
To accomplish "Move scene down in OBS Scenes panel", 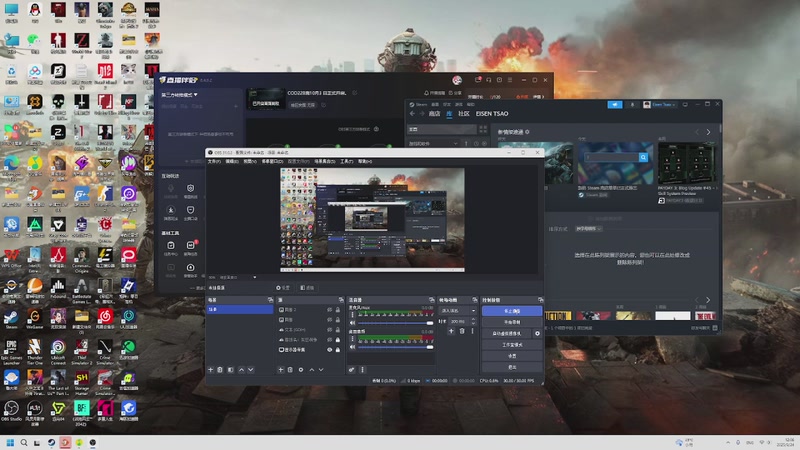I will [251, 369].
